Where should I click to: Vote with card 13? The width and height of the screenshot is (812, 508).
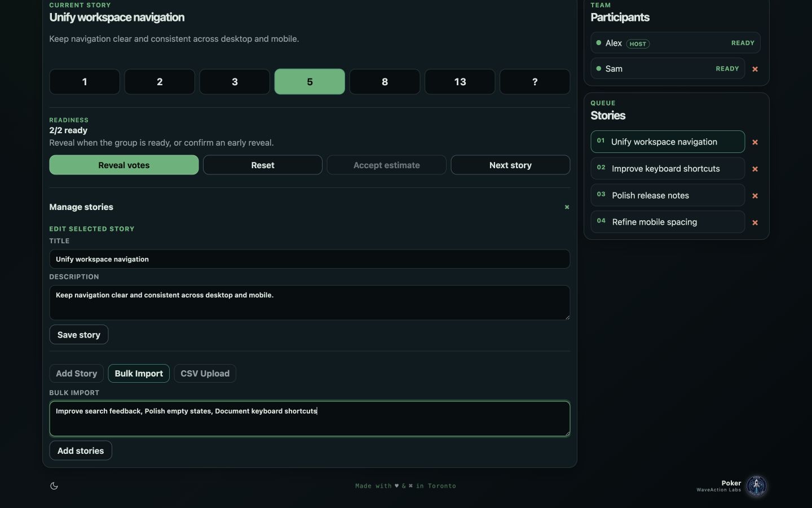coord(460,82)
